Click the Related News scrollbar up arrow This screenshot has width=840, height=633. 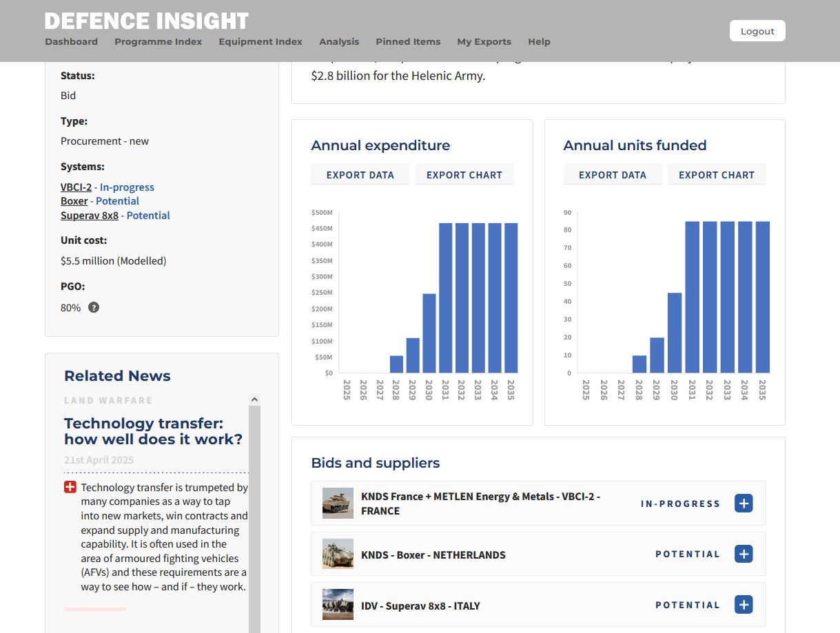coord(254,399)
